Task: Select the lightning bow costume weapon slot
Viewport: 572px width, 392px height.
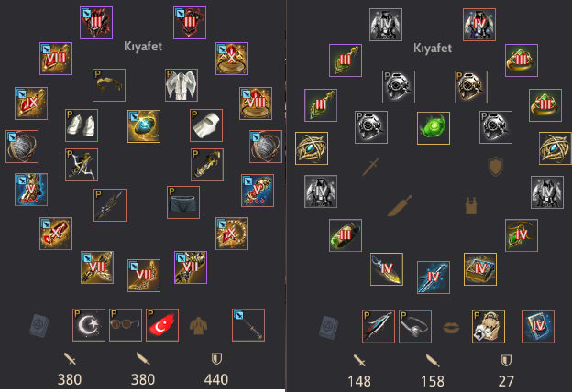Action: click(x=82, y=165)
